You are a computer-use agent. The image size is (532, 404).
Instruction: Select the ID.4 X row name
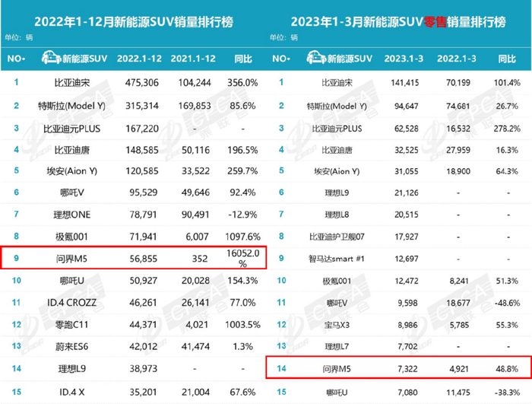click(72, 392)
